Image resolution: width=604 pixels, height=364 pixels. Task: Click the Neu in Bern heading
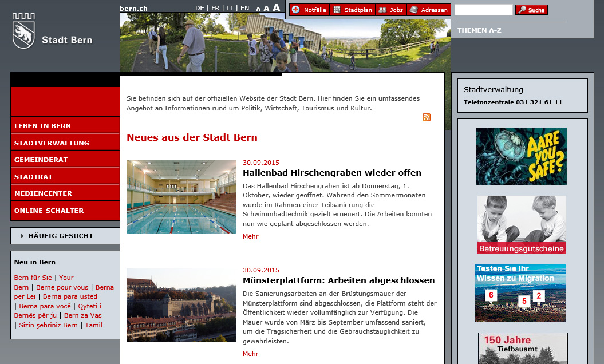pos(35,262)
